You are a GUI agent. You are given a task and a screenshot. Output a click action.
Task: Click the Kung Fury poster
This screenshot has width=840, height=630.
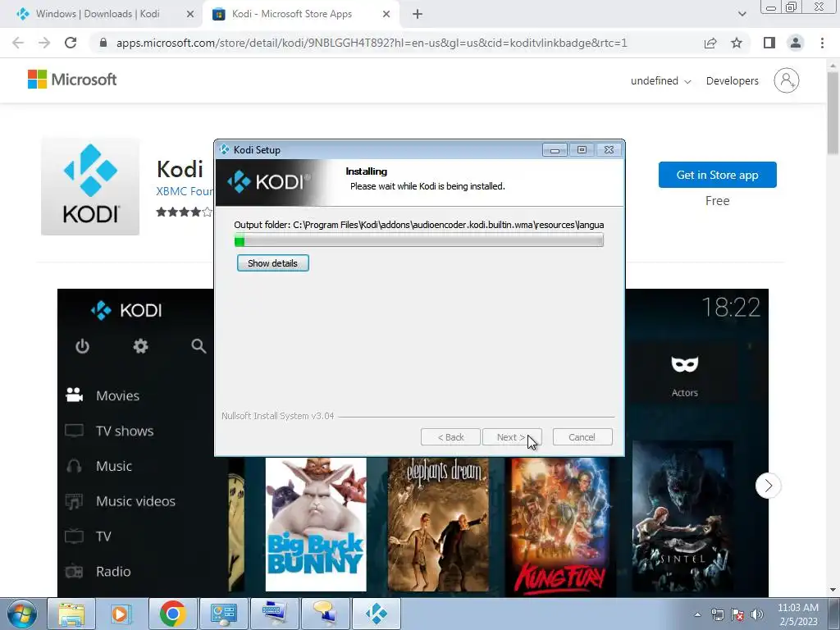(560, 525)
